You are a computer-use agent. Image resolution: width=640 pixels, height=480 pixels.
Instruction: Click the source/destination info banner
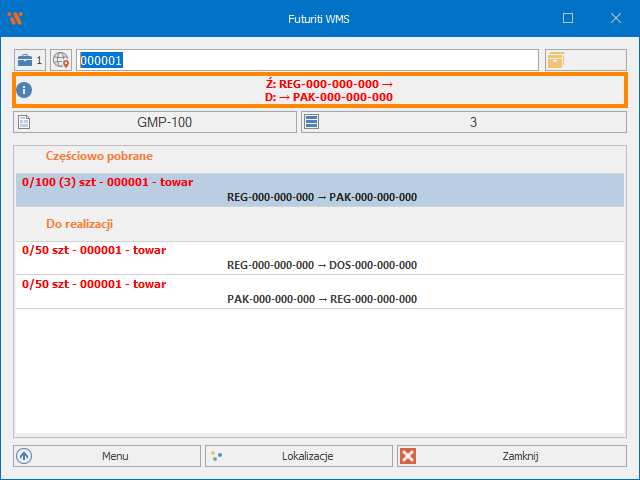coord(320,90)
